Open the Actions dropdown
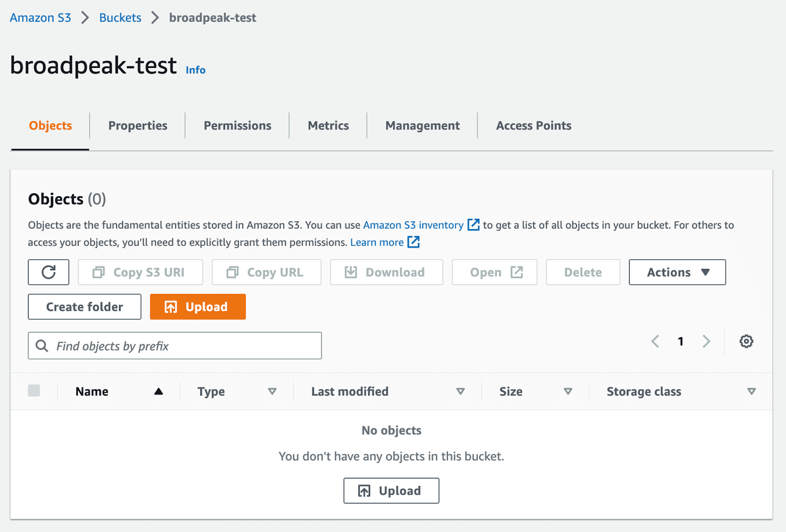This screenshot has height=532, width=786. pyautogui.click(x=677, y=272)
